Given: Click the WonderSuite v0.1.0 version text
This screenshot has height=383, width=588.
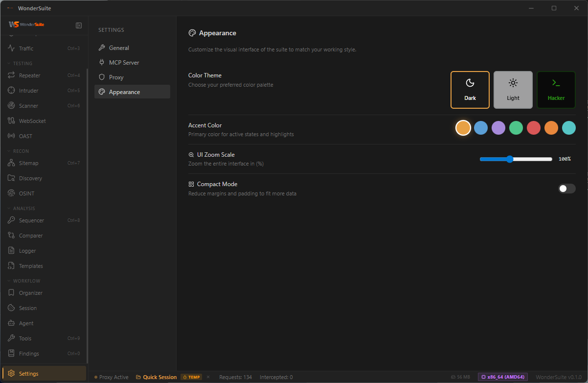Looking at the screenshot, I should click(559, 377).
